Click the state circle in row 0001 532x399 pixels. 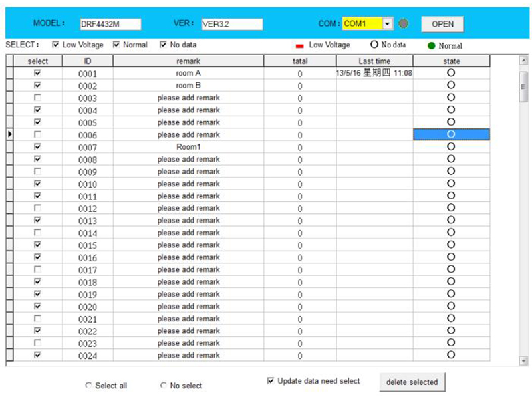click(x=451, y=72)
